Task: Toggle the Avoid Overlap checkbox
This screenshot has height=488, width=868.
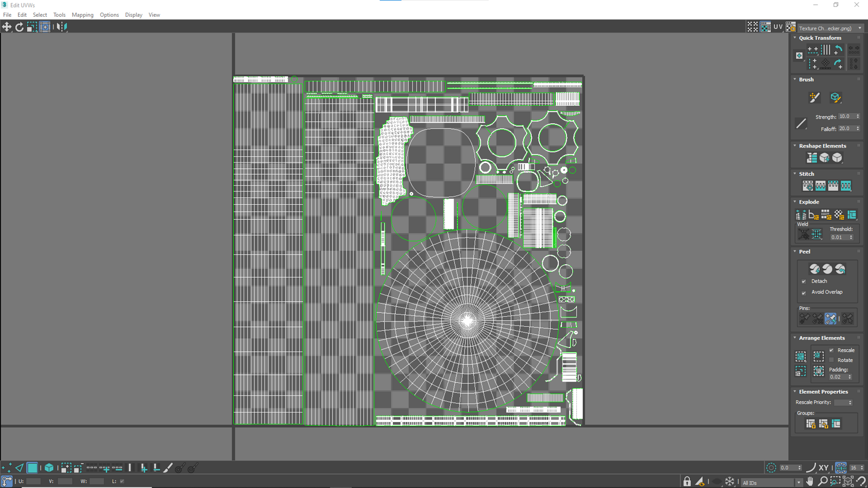Action: point(804,293)
